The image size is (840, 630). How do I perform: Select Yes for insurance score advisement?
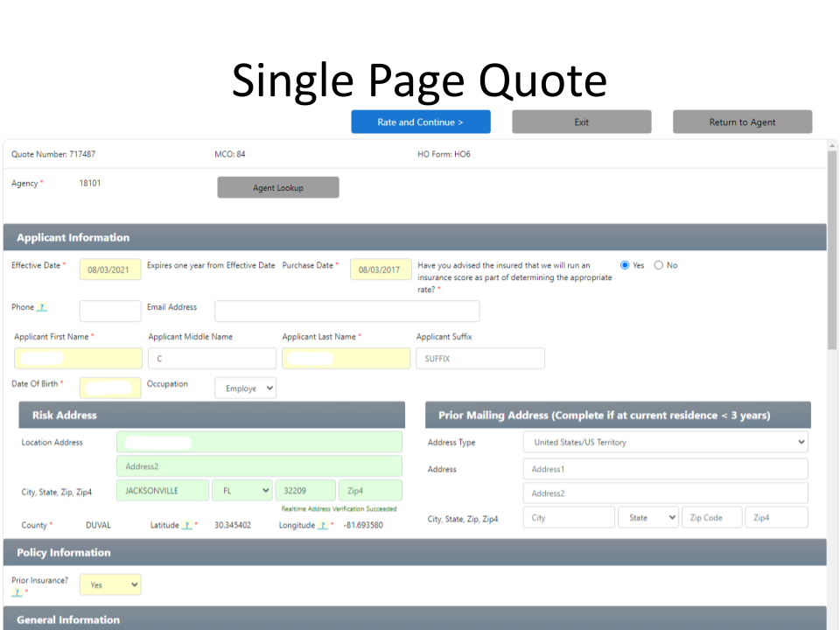click(x=625, y=265)
